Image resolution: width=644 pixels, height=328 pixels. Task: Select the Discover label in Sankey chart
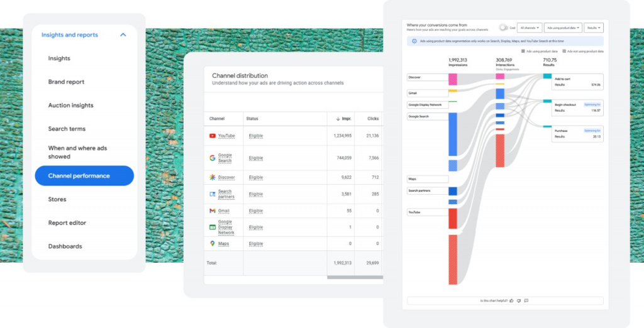428,77
